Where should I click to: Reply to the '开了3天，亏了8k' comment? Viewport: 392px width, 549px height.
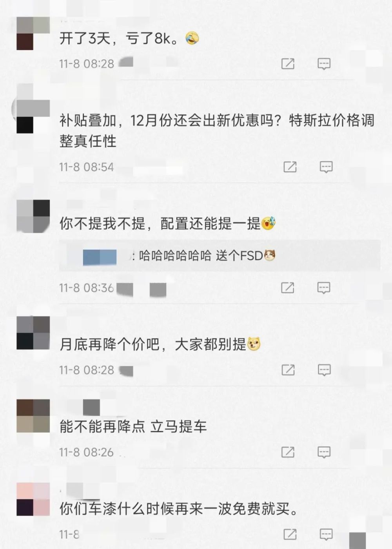(324, 63)
